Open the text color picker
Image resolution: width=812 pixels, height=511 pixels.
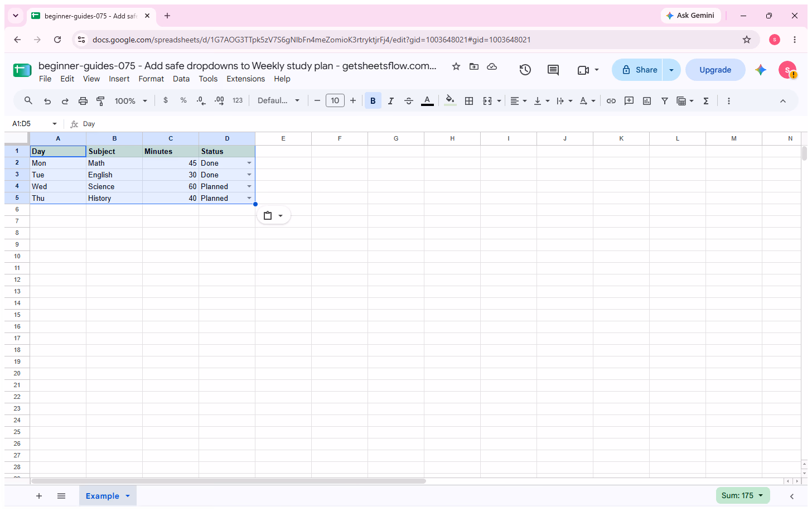coord(427,101)
